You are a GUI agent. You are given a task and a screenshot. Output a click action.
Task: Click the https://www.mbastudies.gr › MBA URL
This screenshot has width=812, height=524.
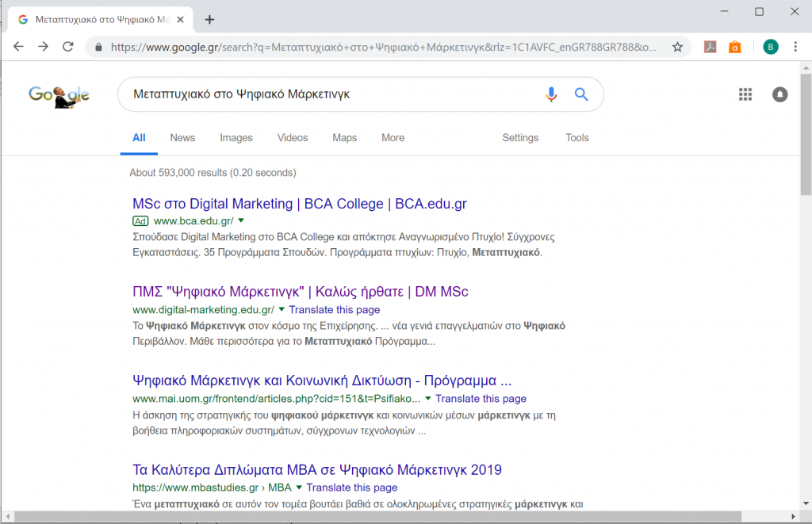(x=212, y=488)
